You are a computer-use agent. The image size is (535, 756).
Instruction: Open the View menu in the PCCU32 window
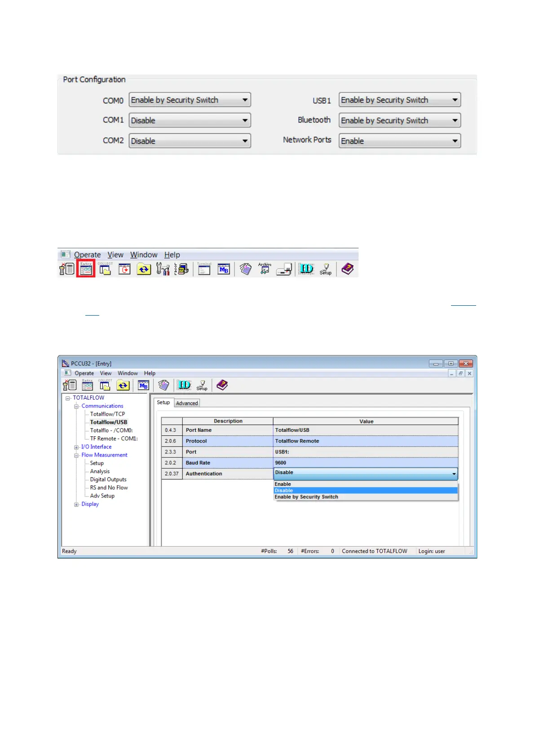[106, 374]
